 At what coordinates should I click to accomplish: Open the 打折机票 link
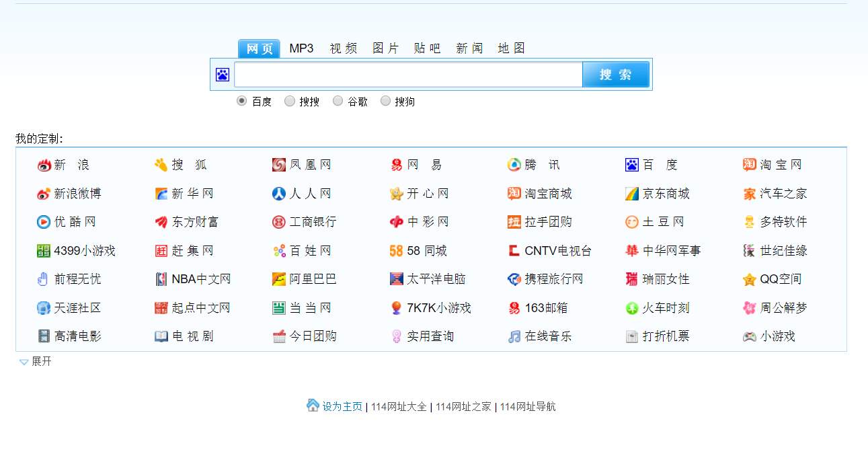coord(666,336)
